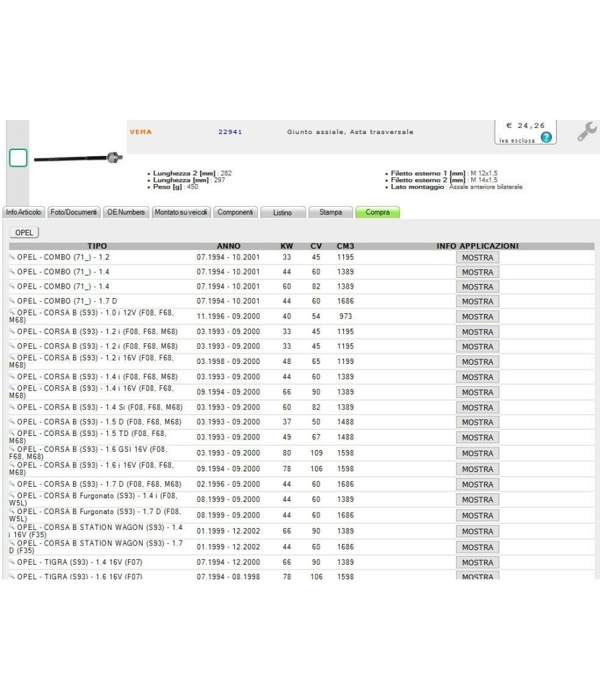600x700 pixels.
Task: Click MOSTRA for CORSA B 1.2 i 16V
Action: 478,361
